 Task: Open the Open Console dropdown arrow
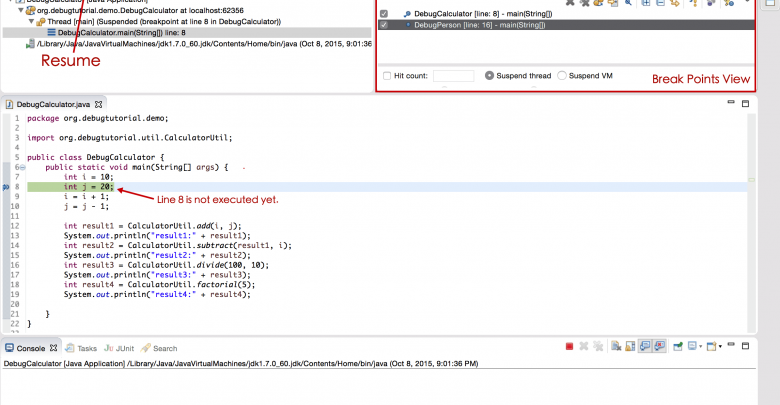tap(720, 347)
